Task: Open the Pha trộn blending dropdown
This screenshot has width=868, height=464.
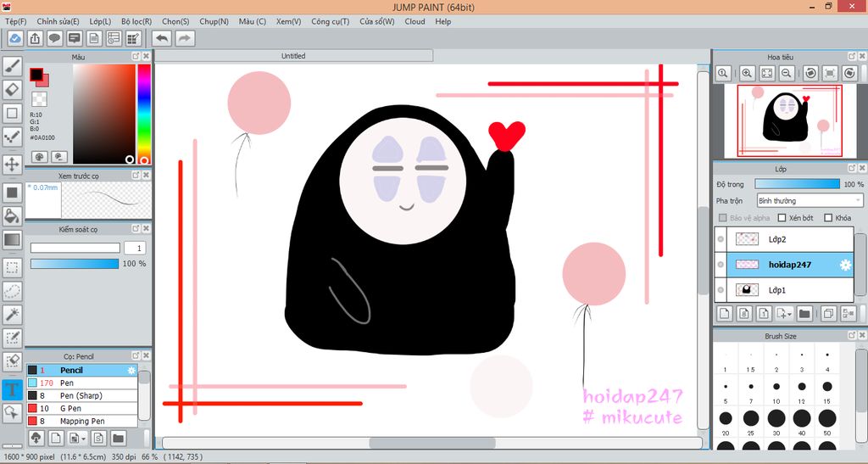Action: click(810, 200)
